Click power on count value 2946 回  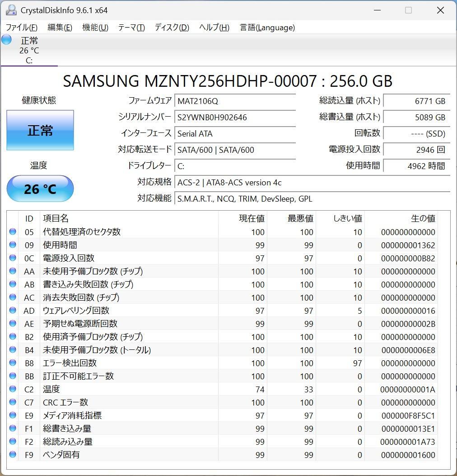coord(417,150)
